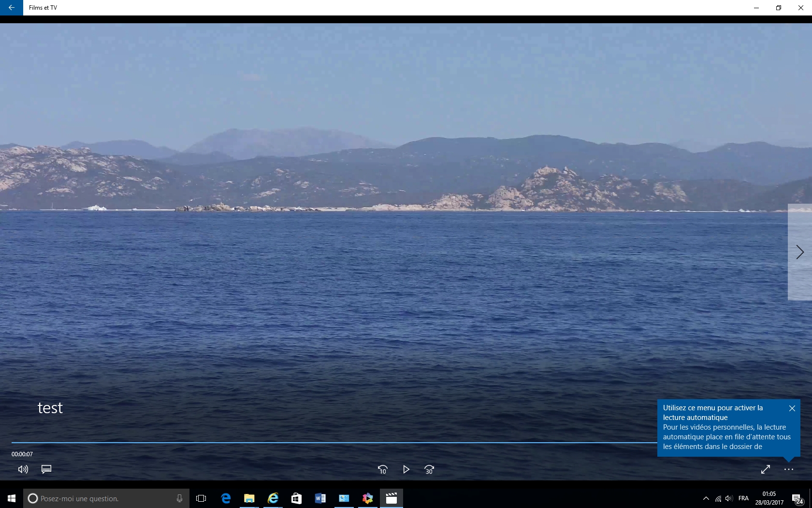Show hidden system tray icons
Image resolution: width=812 pixels, height=508 pixels.
(x=706, y=498)
